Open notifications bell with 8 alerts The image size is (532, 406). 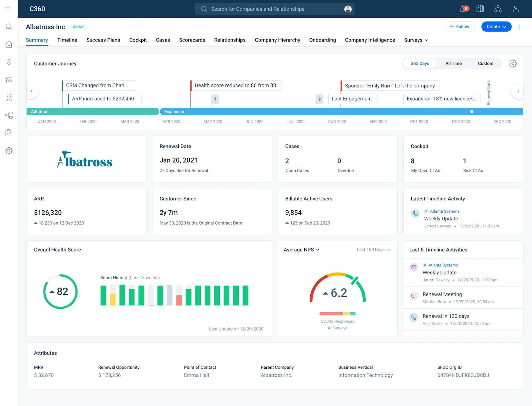(x=462, y=9)
